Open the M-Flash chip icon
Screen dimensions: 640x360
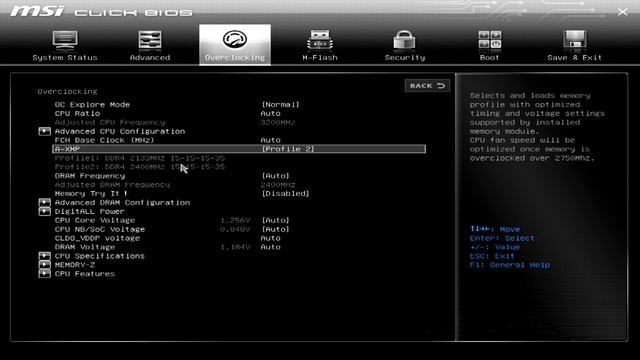pyautogui.click(x=320, y=40)
